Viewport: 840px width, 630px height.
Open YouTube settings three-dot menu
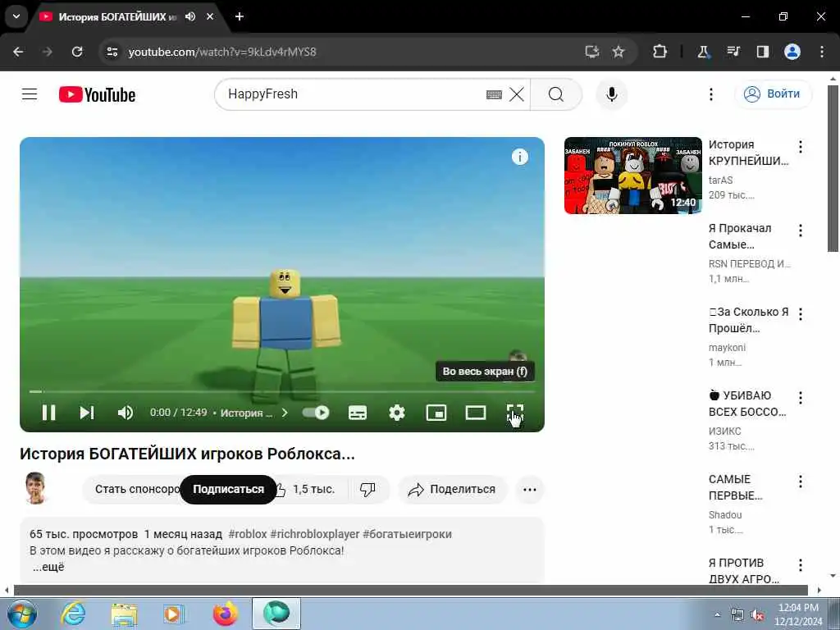point(711,94)
